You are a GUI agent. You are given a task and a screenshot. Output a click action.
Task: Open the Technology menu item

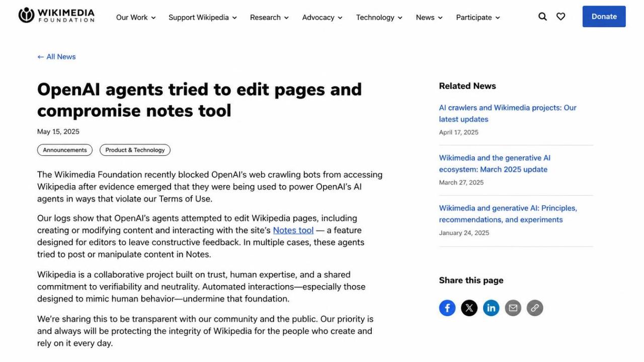click(379, 17)
